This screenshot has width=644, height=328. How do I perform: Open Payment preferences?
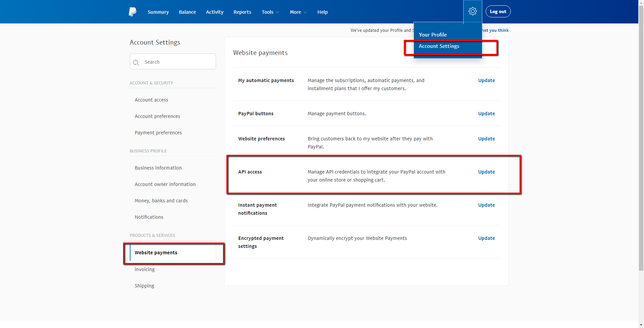pyautogui.click(x=158, y=133)
